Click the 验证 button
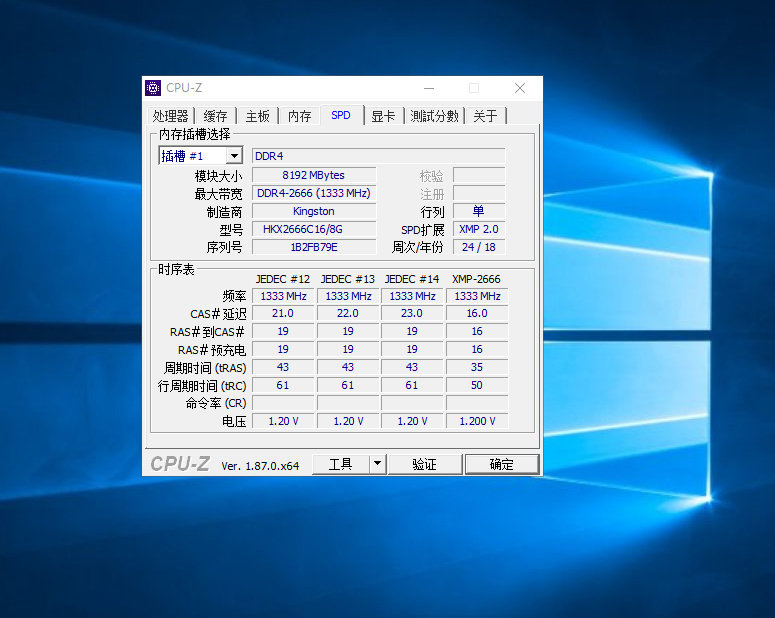The width and height of the screenshot is (775, 618). coord(425,464)
